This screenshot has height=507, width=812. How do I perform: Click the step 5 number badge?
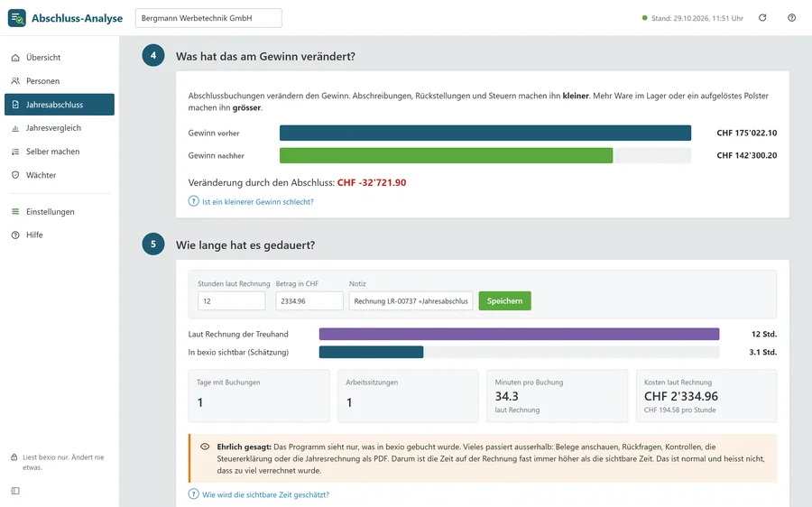pos(153,244)
